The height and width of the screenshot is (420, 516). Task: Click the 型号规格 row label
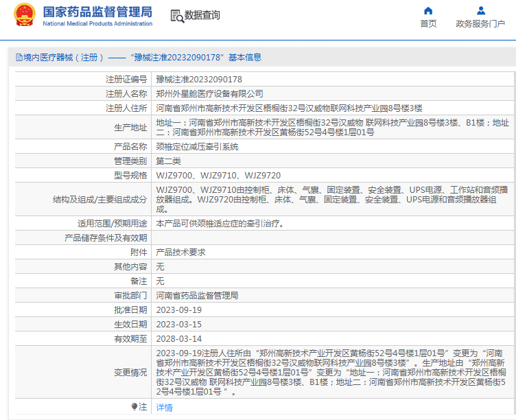[x=130, y=176]
